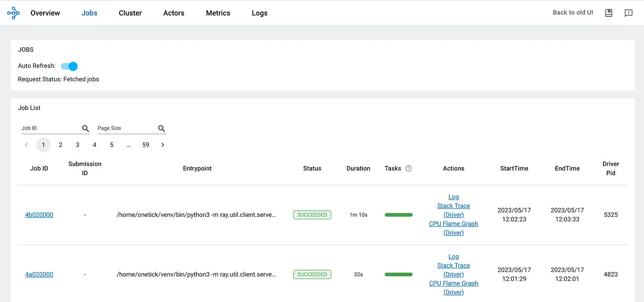Select page 3 in pagination

[x=77, y=145]
